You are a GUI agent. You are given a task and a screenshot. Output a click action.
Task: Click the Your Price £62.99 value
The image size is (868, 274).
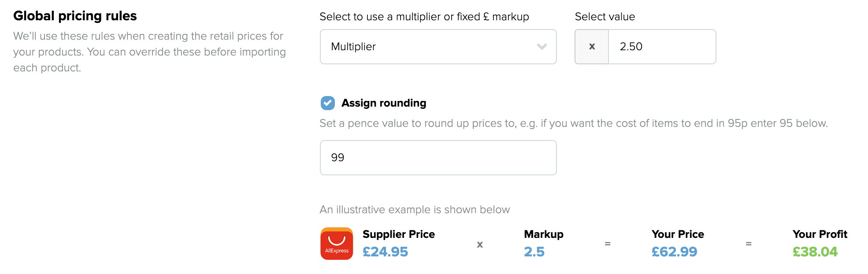click(x=674, y=252)
